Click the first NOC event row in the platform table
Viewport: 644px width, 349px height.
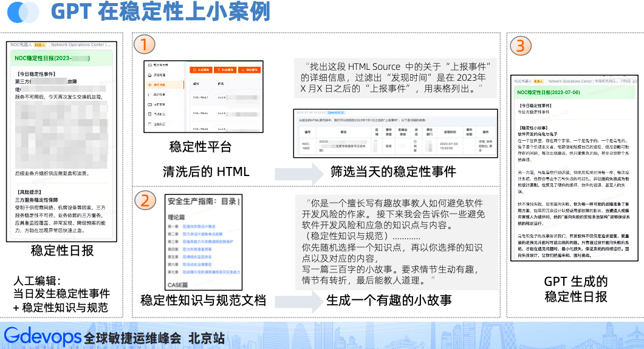click(225, 98)
